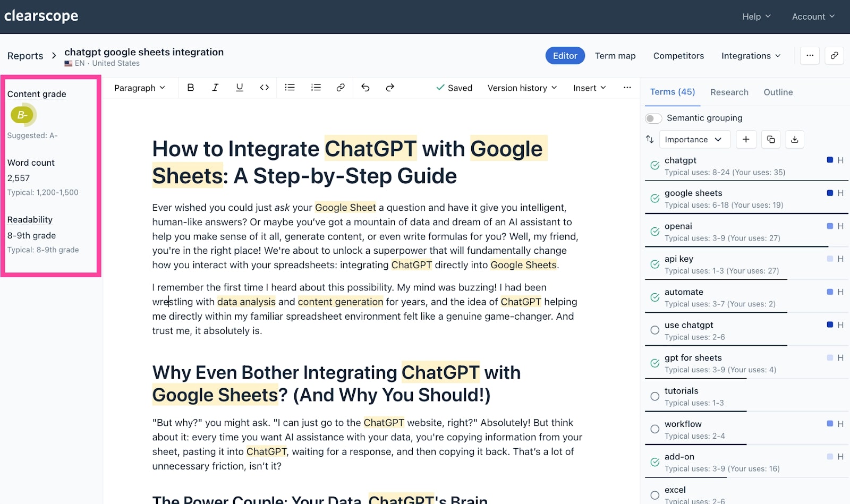Switch to the Research tab
The width and height of the screenshot is (850, 504).
[729, 92]
